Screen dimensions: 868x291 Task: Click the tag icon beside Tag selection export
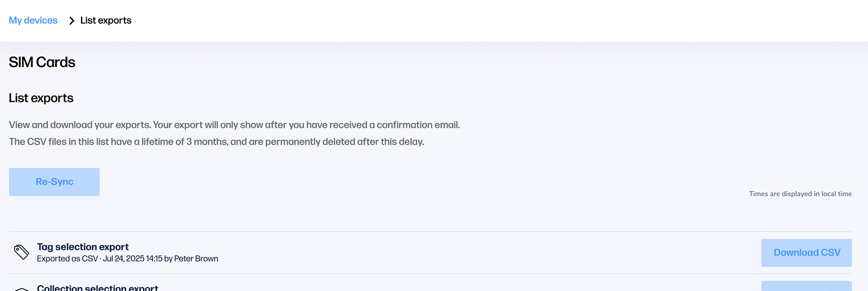point(21,252)
